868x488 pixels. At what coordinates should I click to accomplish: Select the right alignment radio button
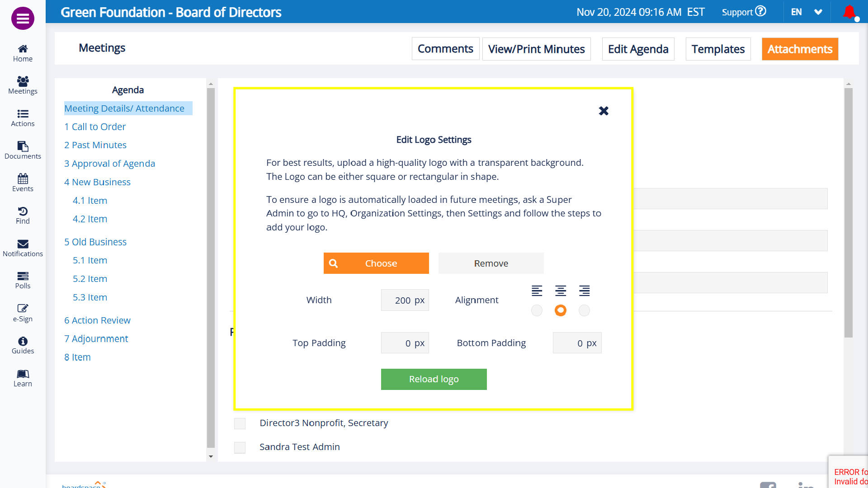(584, 310)
